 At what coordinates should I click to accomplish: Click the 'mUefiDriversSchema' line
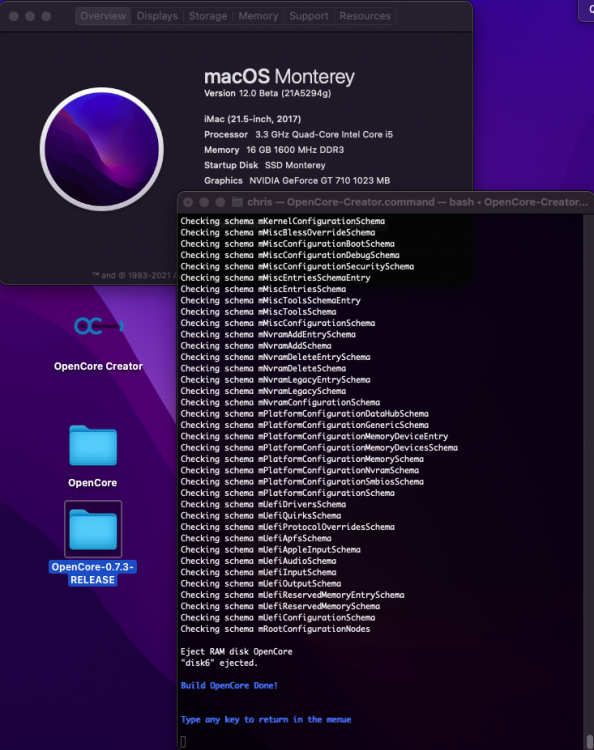pos(263,504)
